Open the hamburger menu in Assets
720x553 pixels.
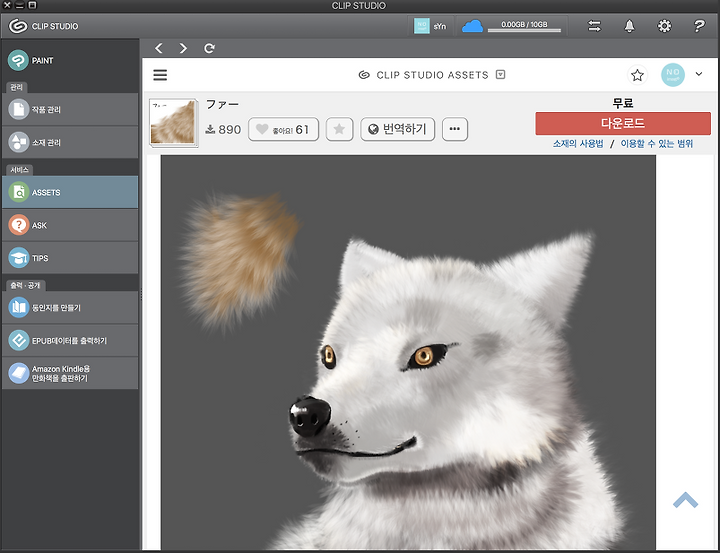pos(160,75)
